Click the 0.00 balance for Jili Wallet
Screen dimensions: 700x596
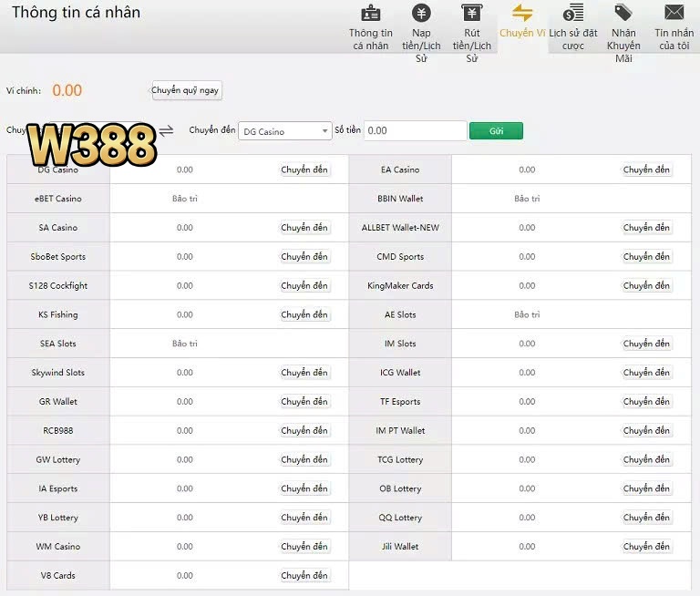(x=527, y=547)
